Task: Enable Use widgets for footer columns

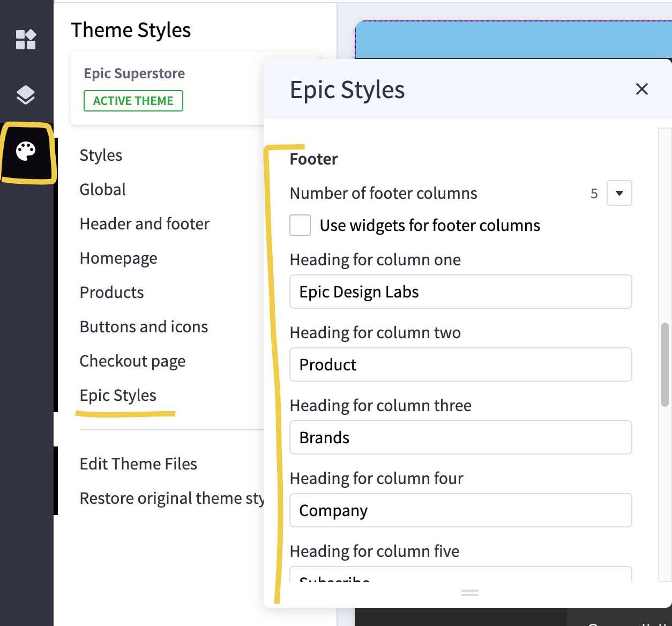Action: [300, 225]
